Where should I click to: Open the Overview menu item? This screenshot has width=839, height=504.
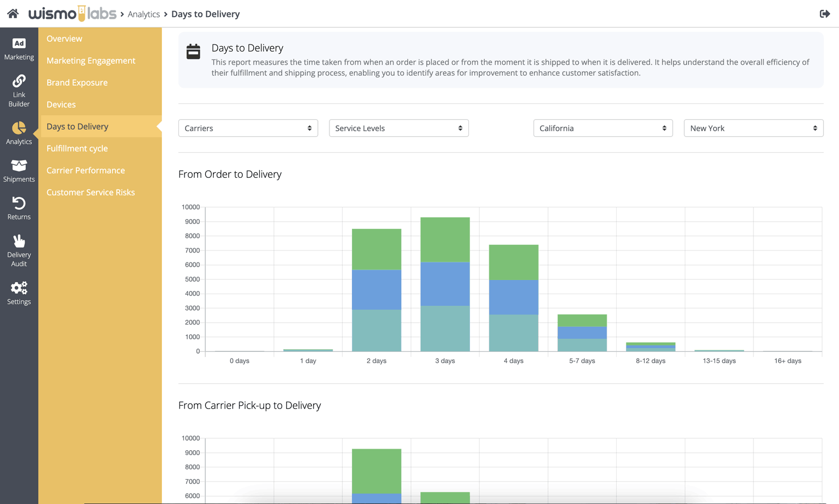pyautogui.click(x=64, y=38)
